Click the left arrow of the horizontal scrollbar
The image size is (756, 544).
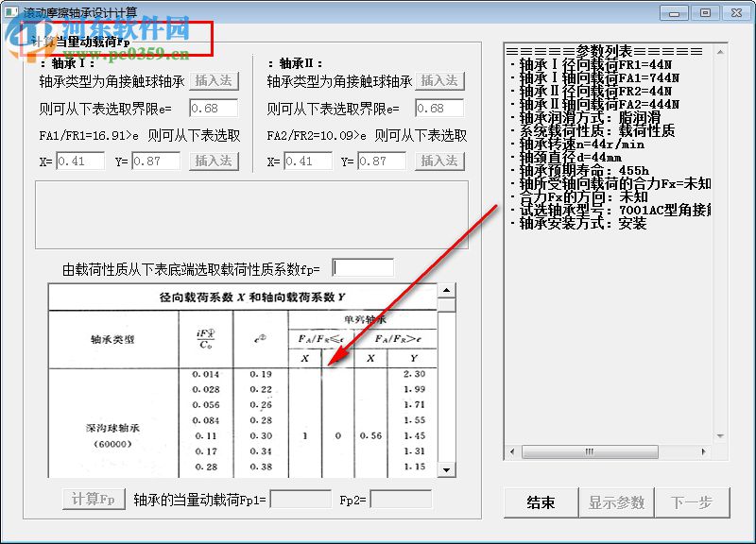[x=511, y=450]
